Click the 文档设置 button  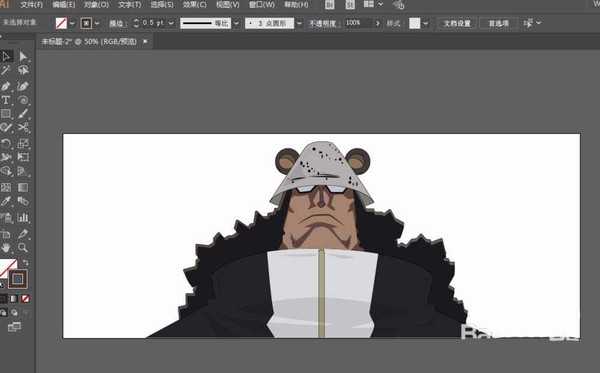click(457, 23)
